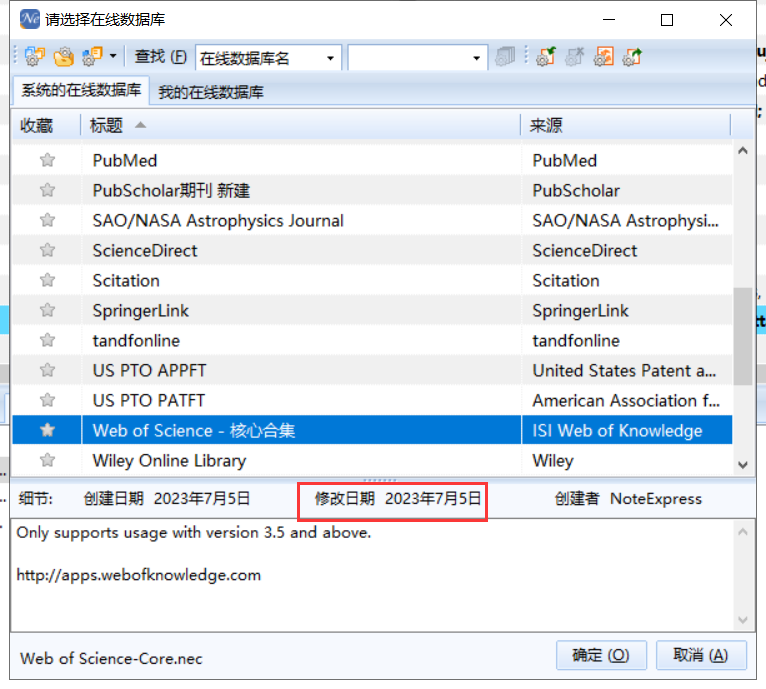Switch to 我的在线数据库 tab
Screen dimensions: 766x689
[x=211, y=92]
